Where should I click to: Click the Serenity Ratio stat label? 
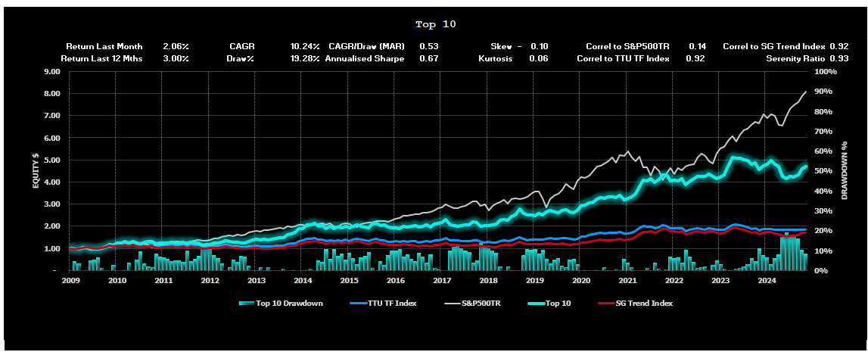coord(796,58)
